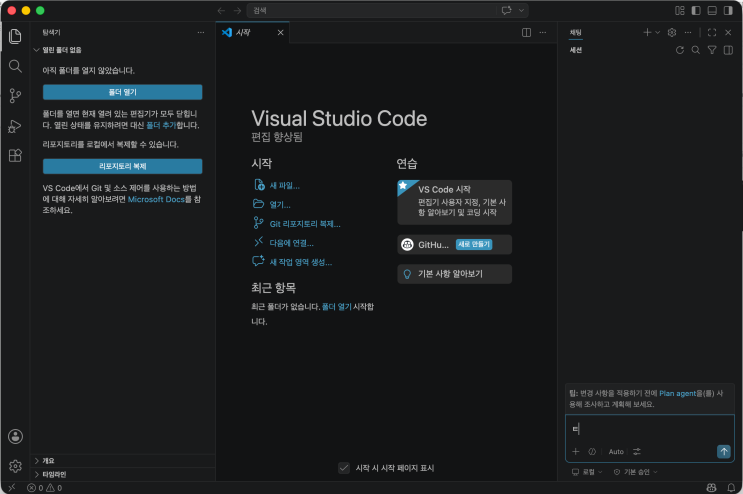Show errors and warnings count in status bar
The height and width of the screenshot is (494, 743).
[45, 488]
